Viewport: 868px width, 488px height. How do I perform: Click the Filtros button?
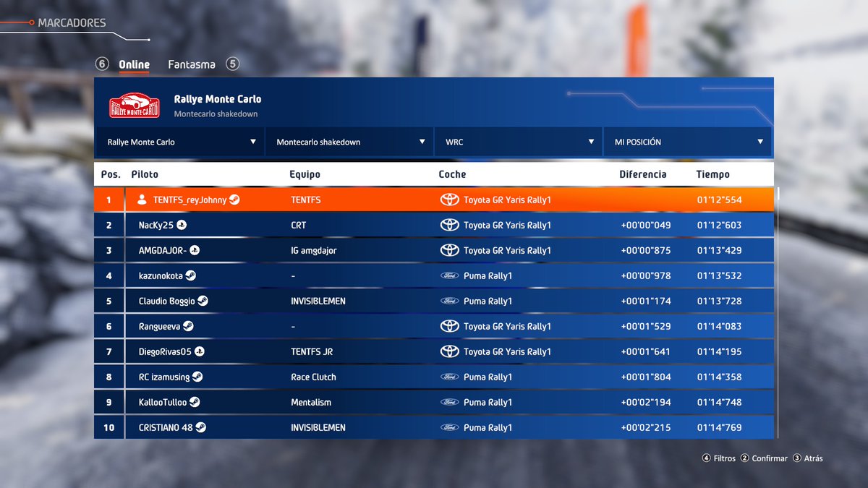(x=719, y=458)
